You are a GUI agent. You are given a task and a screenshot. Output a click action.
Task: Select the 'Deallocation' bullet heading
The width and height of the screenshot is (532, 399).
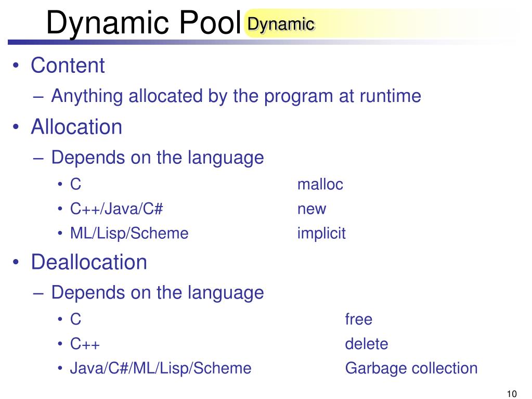(x=89, y=262)
